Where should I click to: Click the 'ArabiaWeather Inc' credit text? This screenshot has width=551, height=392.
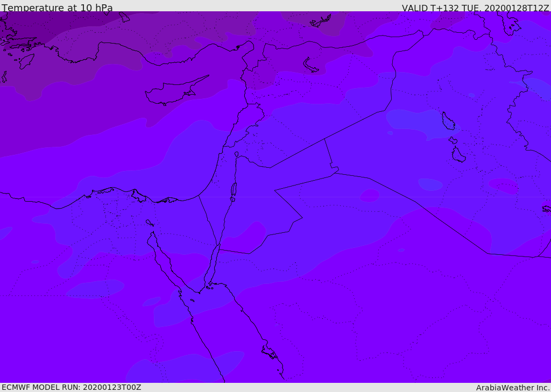[x=512, y=388]
